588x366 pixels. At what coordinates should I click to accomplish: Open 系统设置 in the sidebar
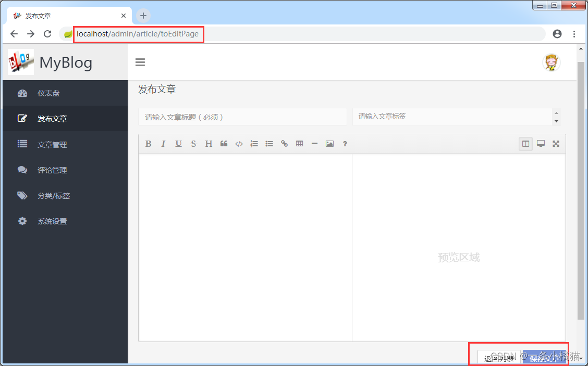point(65,221)
